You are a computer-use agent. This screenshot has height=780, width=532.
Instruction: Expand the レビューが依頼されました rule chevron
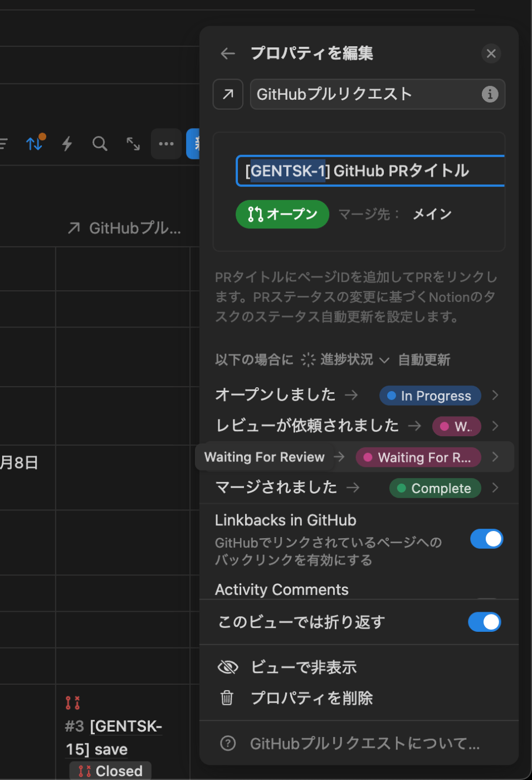[x=495, y=426]
